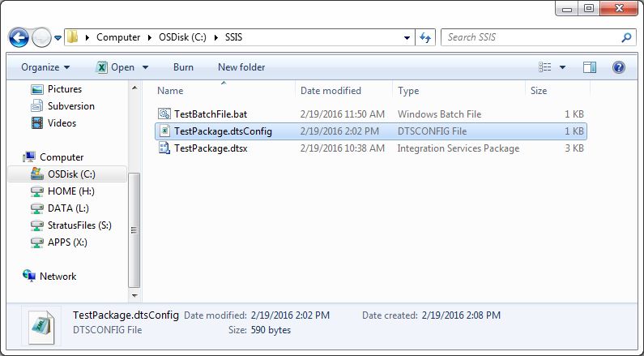Image resolution: width=644 pixels, height=356 pixels.
Task: Sort files by Date modified column
Action: (331, 91)
